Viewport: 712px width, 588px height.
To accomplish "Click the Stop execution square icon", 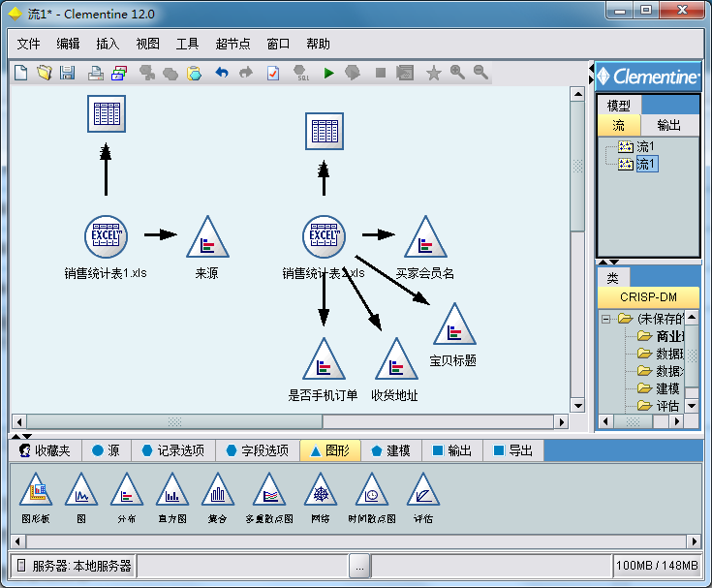I will tap(381, 73).
